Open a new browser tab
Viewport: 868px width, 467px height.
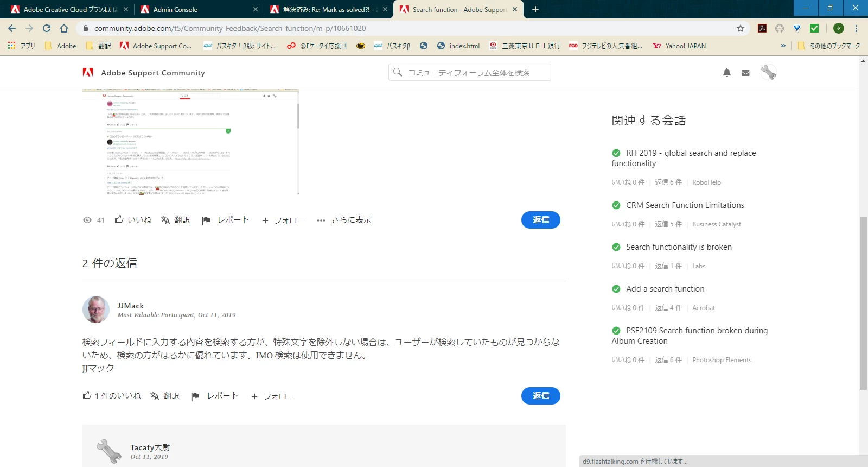click(x=535, y=9)
